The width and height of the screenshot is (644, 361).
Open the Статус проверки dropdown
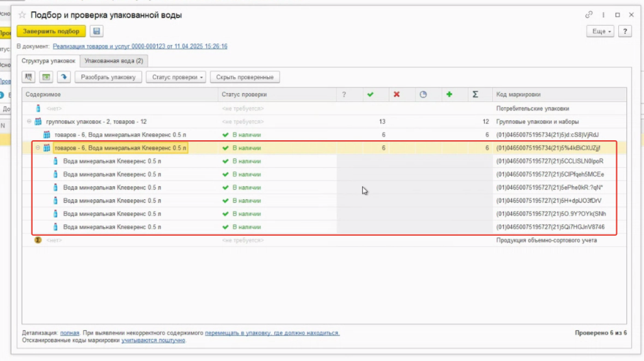(175, 77)
